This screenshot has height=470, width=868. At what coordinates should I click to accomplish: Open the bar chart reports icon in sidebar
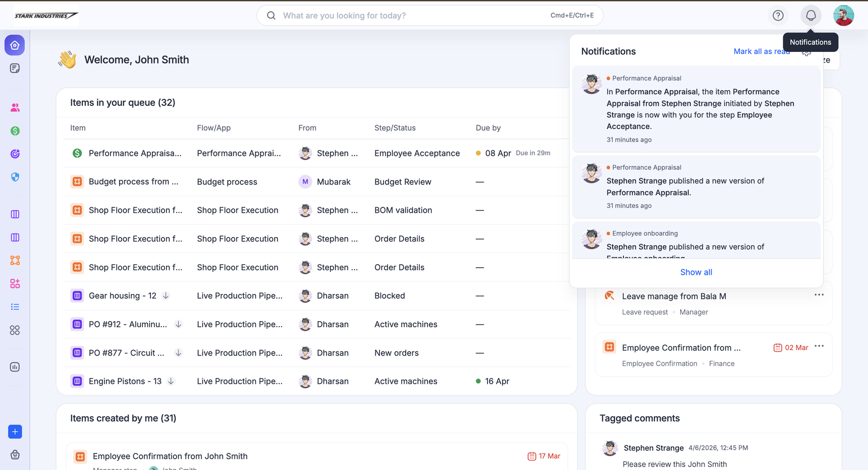pyautogui.click(x=15, y=367)
